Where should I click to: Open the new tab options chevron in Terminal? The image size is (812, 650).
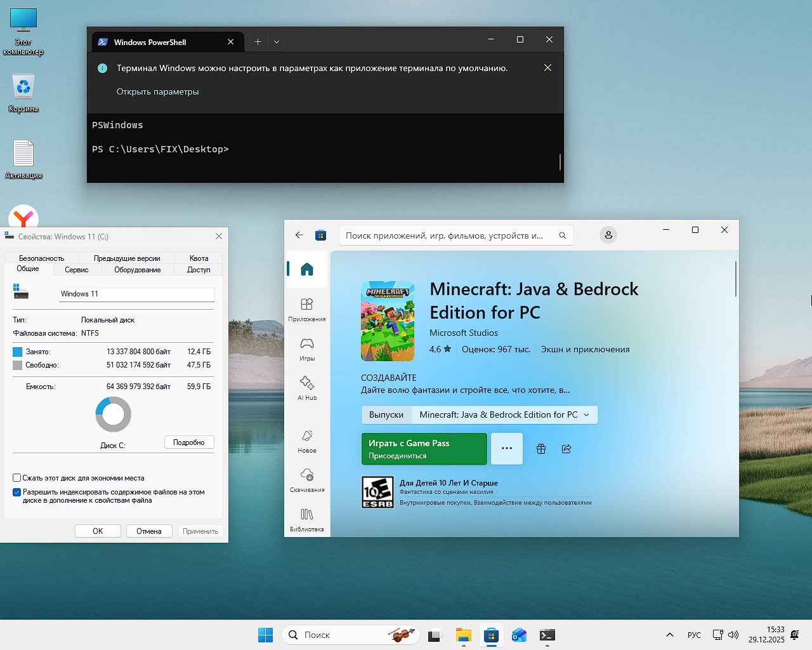coord(277,41)
